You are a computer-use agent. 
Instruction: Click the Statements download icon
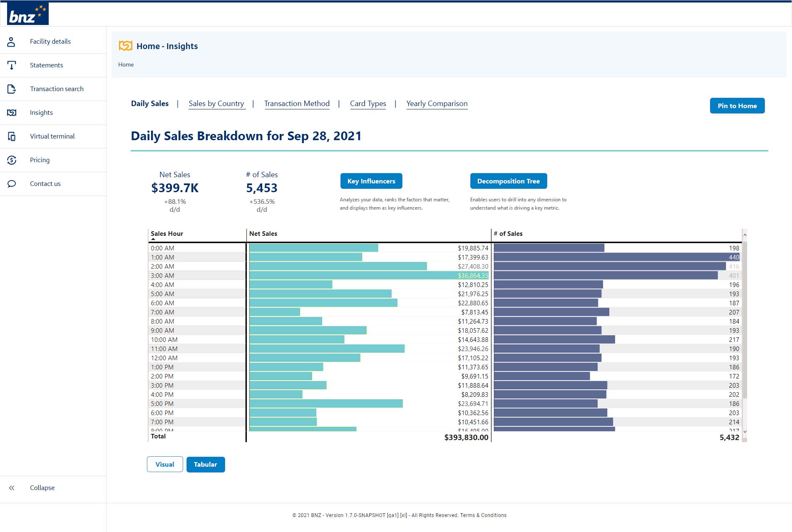click(x=11, y=65)
